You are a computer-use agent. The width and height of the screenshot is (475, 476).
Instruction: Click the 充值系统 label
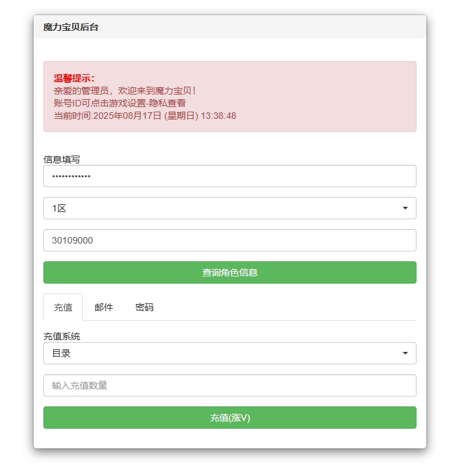click(62, 336)
